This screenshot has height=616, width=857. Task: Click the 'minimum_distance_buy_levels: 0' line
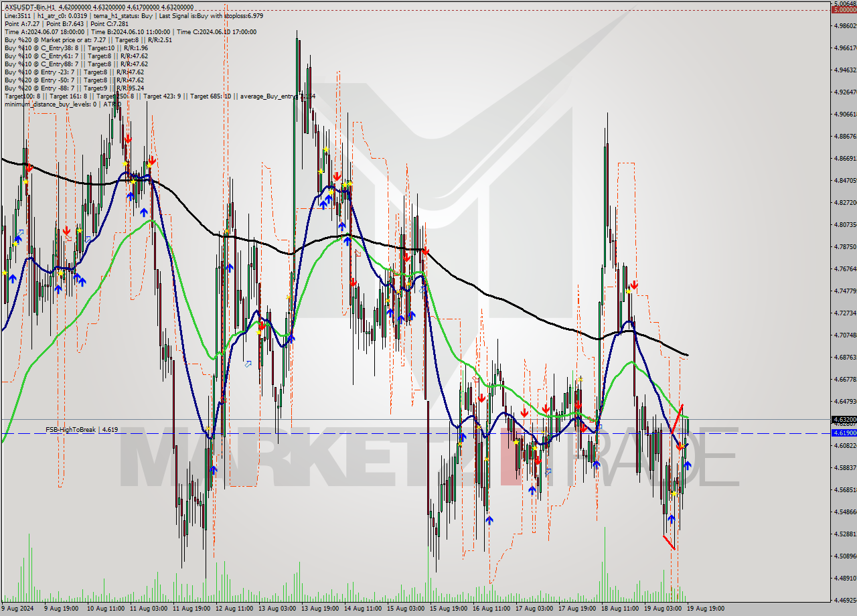(62, 104)
